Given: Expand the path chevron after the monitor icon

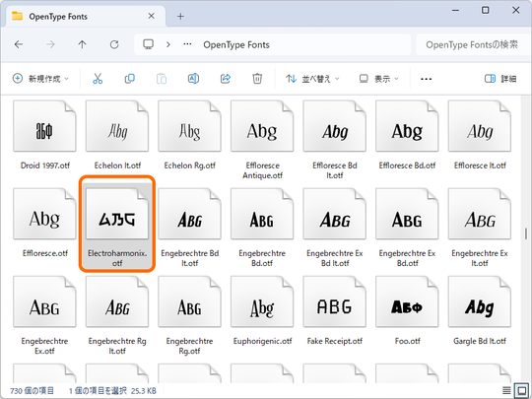Looking at the screenshot, I should coord(167,44).
